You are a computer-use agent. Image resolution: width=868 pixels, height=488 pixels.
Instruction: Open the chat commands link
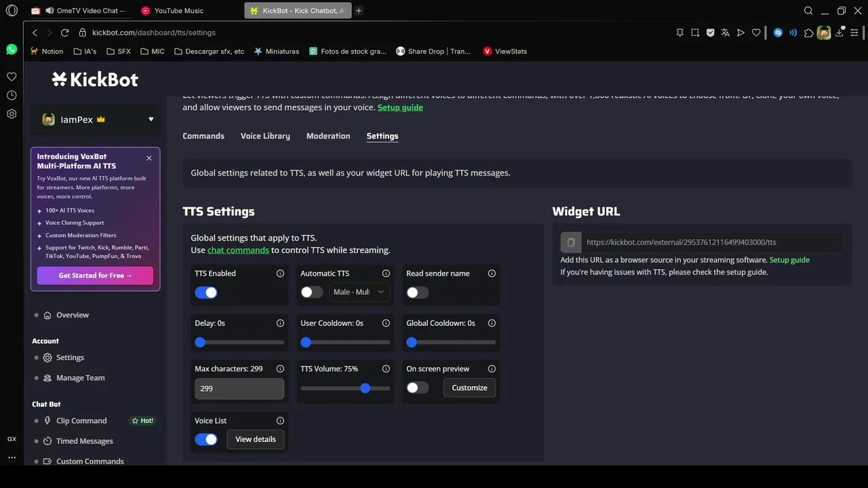coord(238,250)
